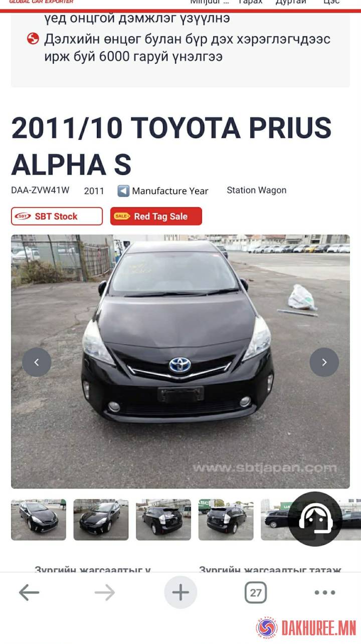
Task: Go to the previous car photo
Action: (37, 362)
